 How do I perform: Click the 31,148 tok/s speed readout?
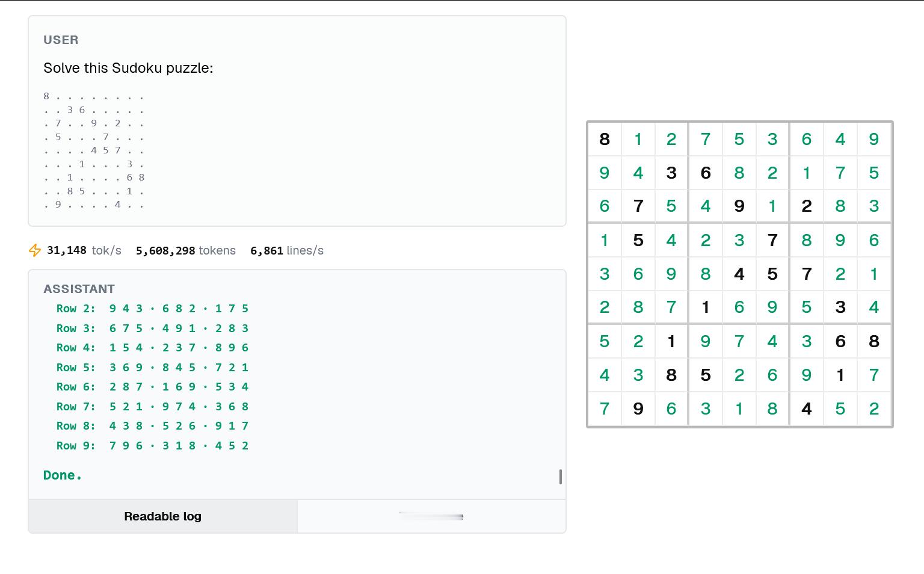pos(84,250)
